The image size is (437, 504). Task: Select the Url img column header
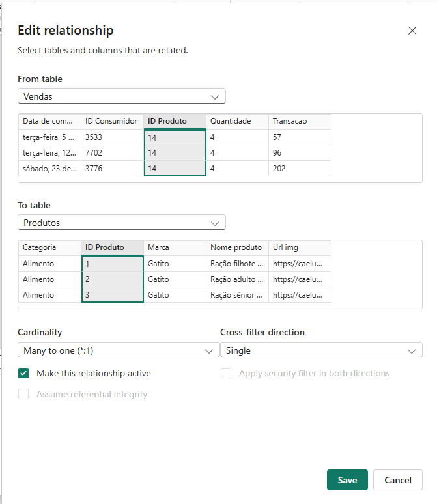pos(300,247)
